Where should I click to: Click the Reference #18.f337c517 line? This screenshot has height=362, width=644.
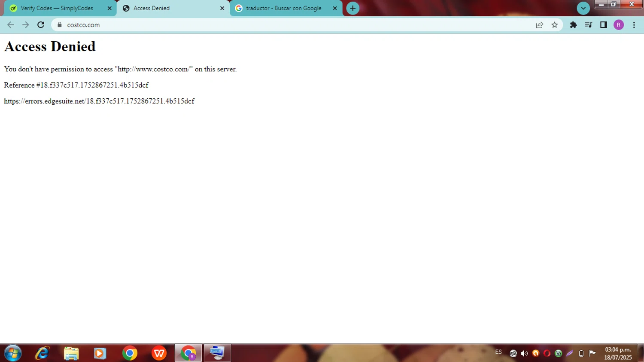click(76, 85)
